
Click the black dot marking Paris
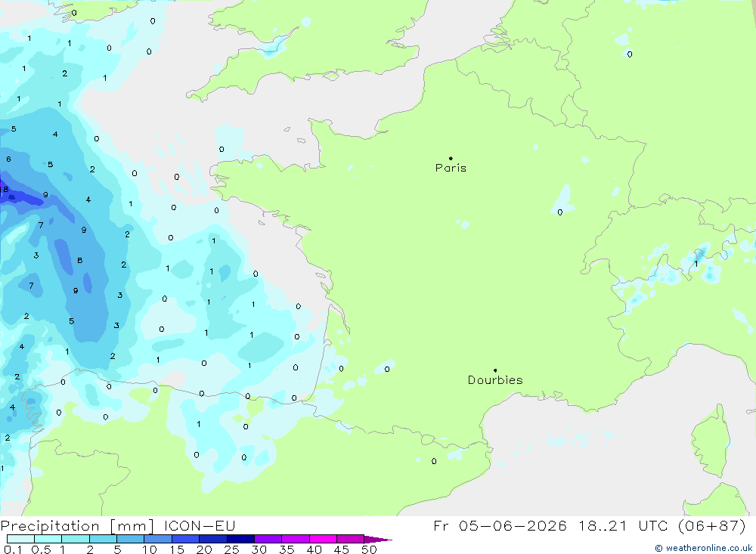click(x=451, y=158)
